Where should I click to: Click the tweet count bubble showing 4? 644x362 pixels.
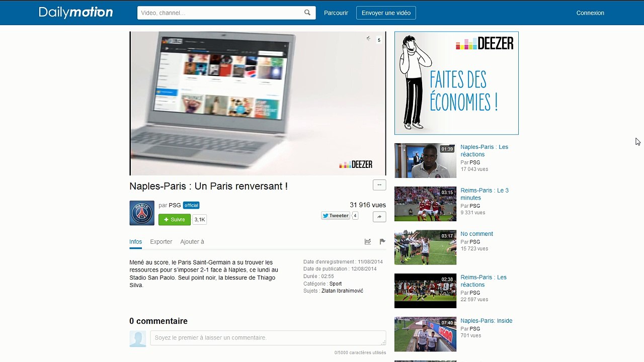(x=355, y=216)
